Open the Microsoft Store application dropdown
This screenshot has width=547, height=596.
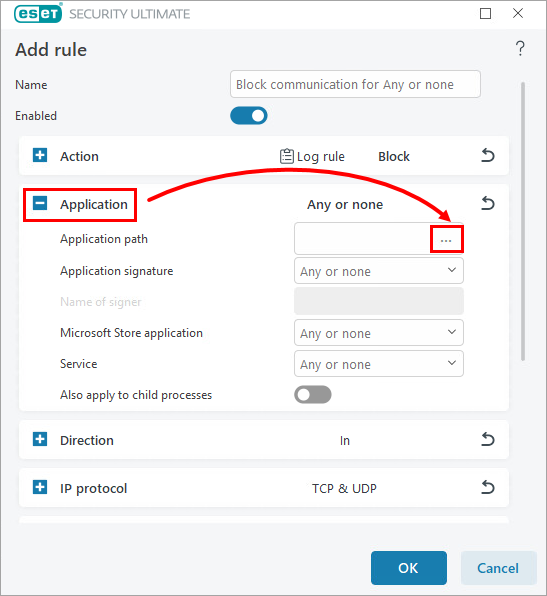[379, 333]
